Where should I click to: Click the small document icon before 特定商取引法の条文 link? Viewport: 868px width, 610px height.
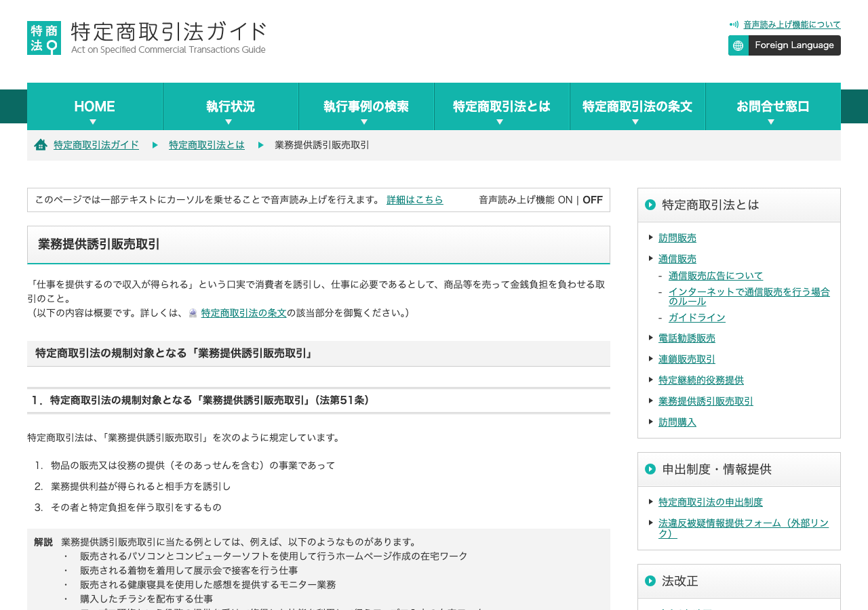pyautogui.click(x=193, y=313)
